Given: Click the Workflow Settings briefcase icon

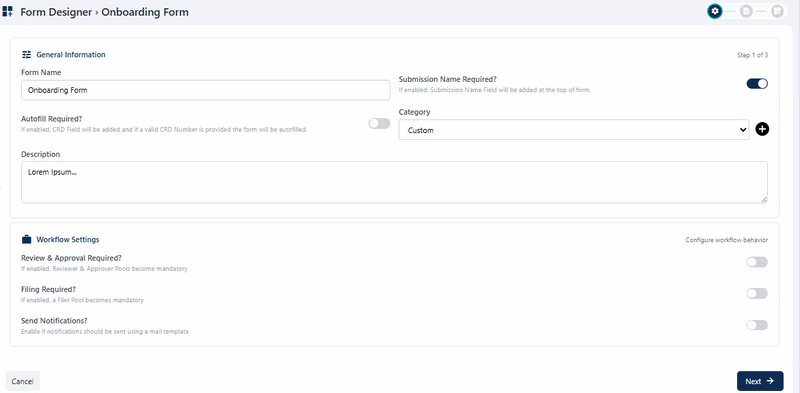Looking at the screenshot, I should click(27, 239).
